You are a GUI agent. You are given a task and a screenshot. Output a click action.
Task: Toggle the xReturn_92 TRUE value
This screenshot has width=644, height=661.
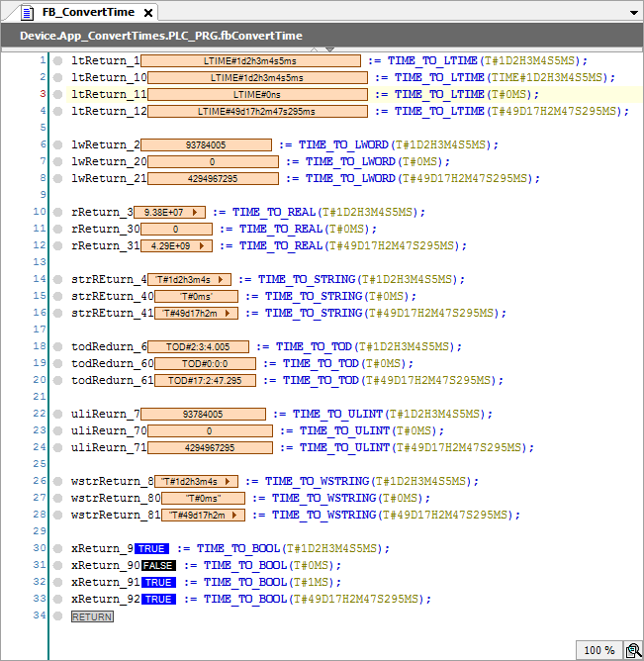click(158, 599)
